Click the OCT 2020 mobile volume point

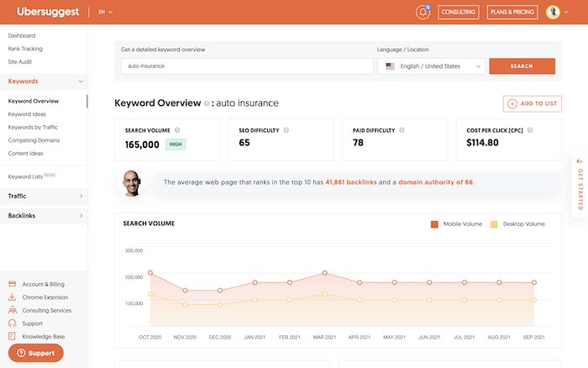[150, 273]
